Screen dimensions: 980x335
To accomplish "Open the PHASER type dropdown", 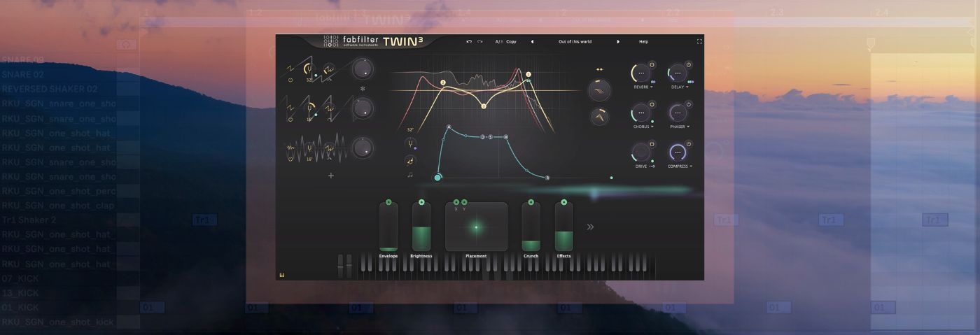I will (x=680, y=127).
